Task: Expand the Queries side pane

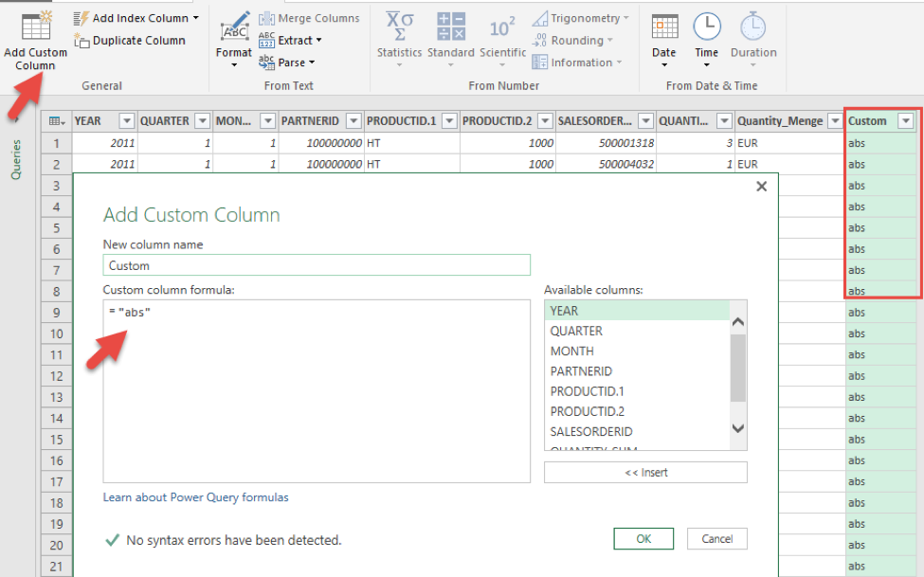Action: coord(16,159)
